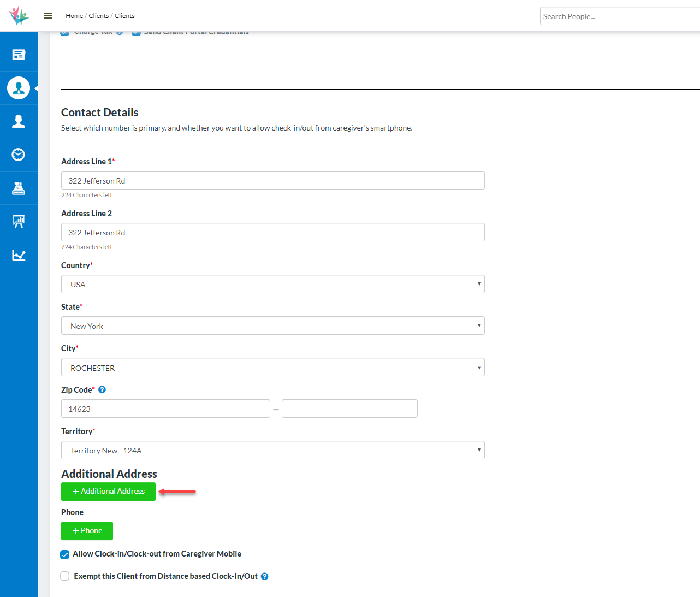
Task: Open the scheduling clock icon in sidebar
Action: point(19,155)
